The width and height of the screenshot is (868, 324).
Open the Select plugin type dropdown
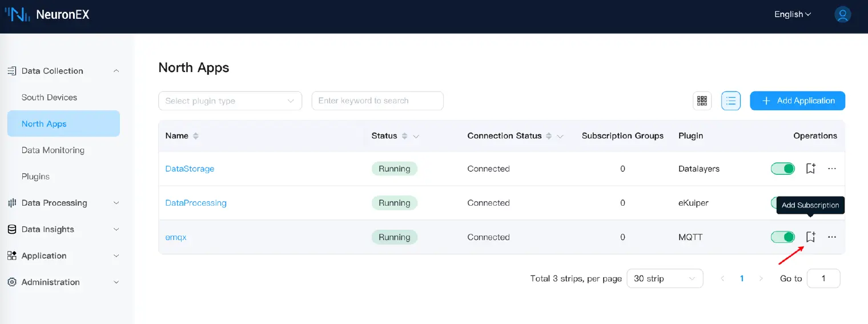pyautogui.click(x=230, y=101)
